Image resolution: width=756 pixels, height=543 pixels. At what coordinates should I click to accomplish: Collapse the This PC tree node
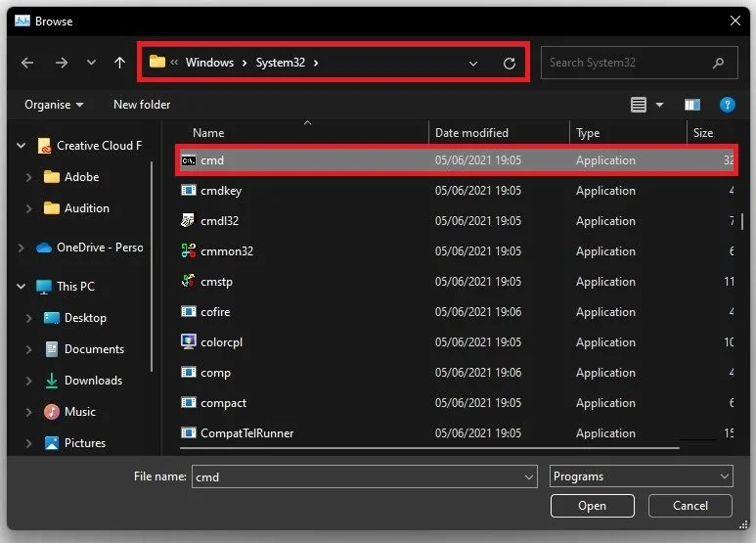[x=22, y=287]
